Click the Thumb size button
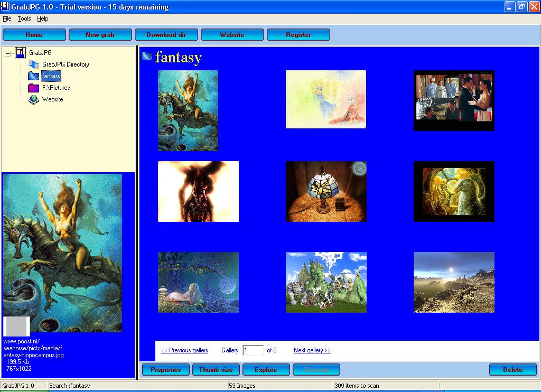This screenshot has height=392, width=541. click(216, 370)
